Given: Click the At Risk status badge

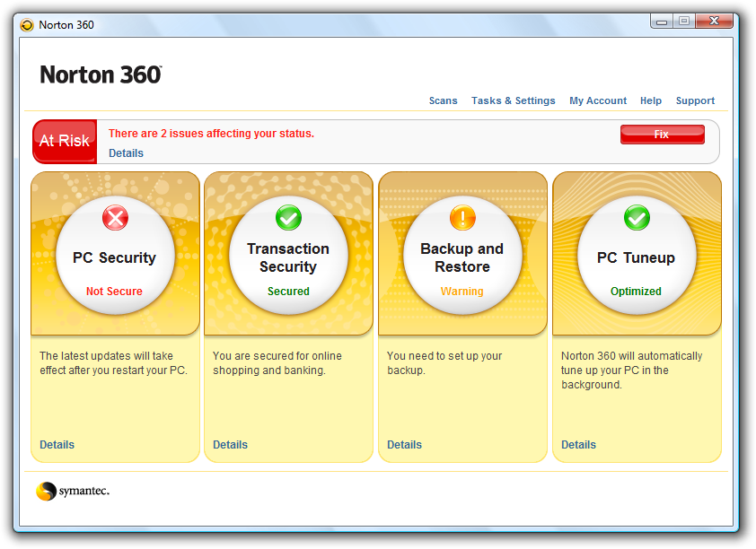Looking at the screenshot, I should pos(65,141).
